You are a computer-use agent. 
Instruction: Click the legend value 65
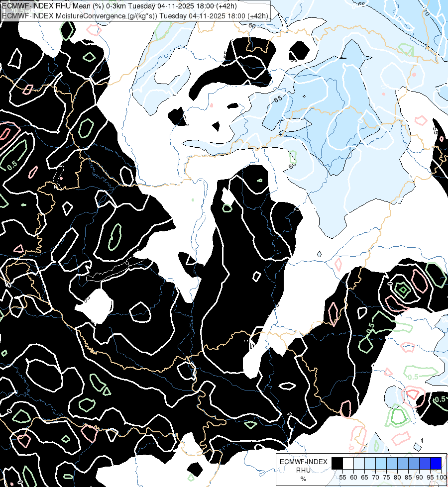point(365,478)
